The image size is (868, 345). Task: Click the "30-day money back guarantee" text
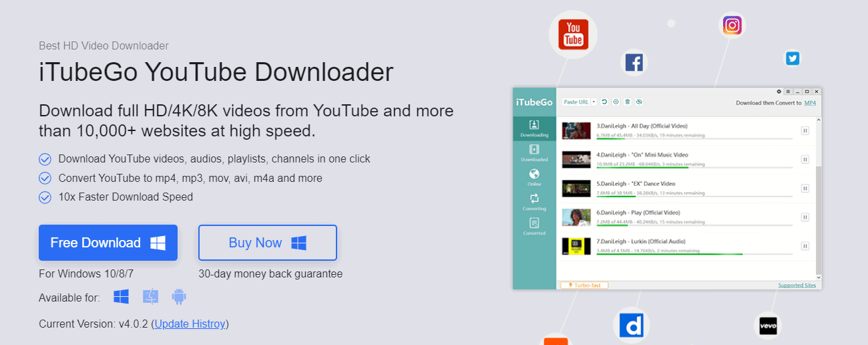tap(270, 274)
